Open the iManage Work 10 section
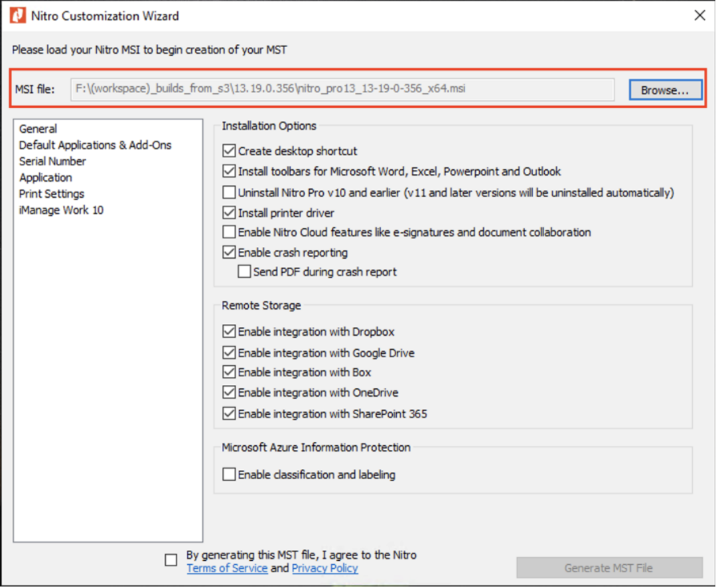 pos(61,210)
